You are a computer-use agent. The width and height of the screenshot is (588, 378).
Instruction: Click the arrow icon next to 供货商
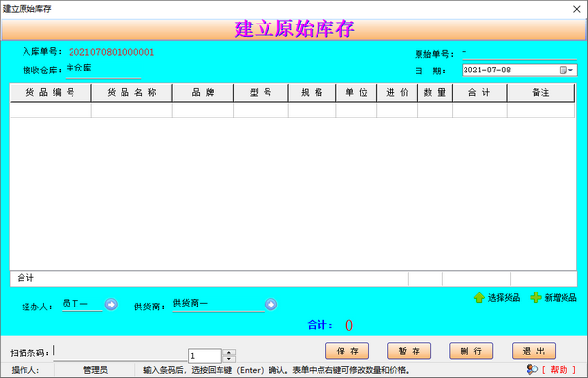(270, 305)
